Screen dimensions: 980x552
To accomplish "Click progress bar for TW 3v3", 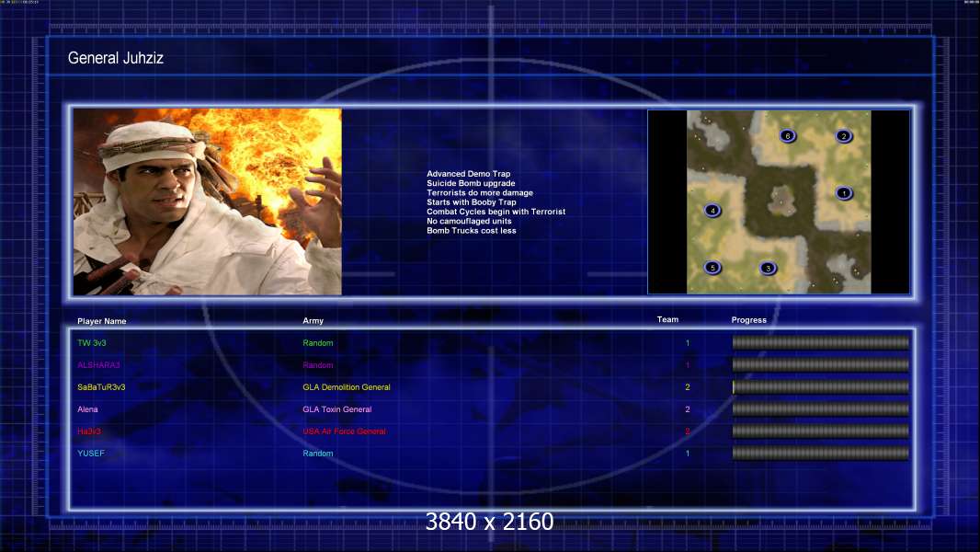I will [821, 342].
